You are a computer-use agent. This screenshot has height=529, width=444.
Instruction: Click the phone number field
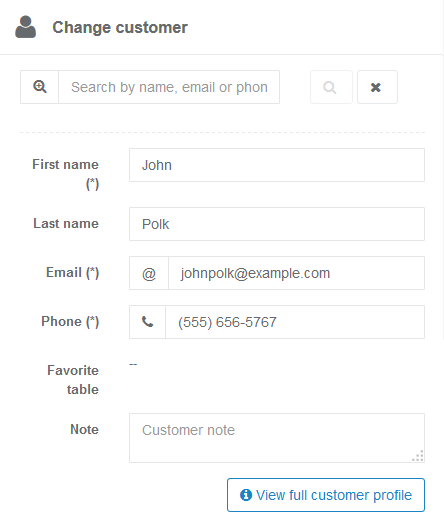(x=295, y=322)
